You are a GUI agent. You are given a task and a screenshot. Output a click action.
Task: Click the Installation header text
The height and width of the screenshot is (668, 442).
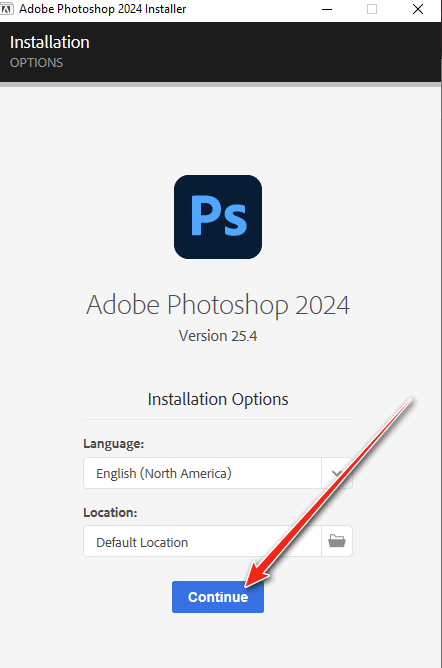coord(50,42)
